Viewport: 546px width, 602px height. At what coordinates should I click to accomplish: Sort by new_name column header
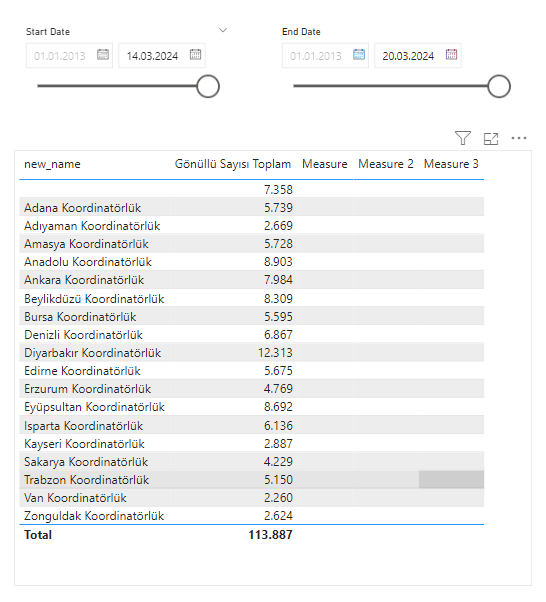coord(52,164)
